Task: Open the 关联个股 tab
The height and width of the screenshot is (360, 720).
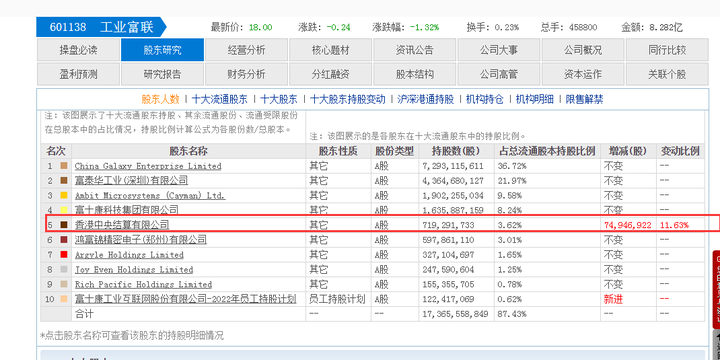Action: pos(667,74)
